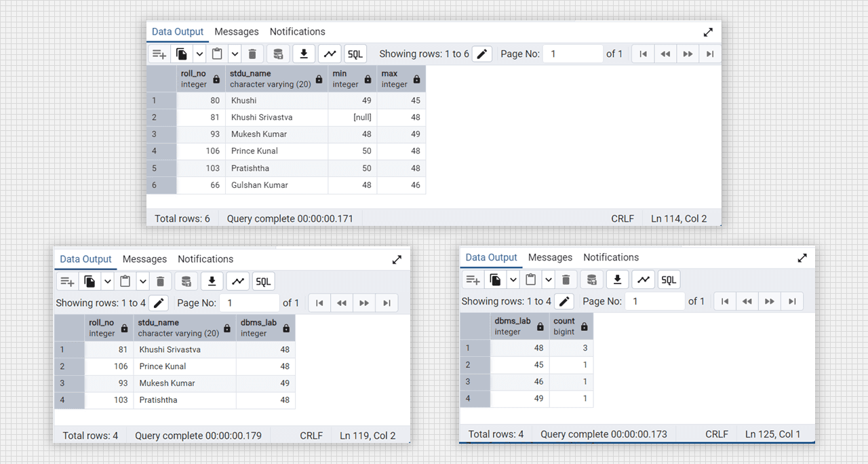The image size is (868, 464).
Task: Click edit rows pencil in bottom-left window
Action: 159,303
